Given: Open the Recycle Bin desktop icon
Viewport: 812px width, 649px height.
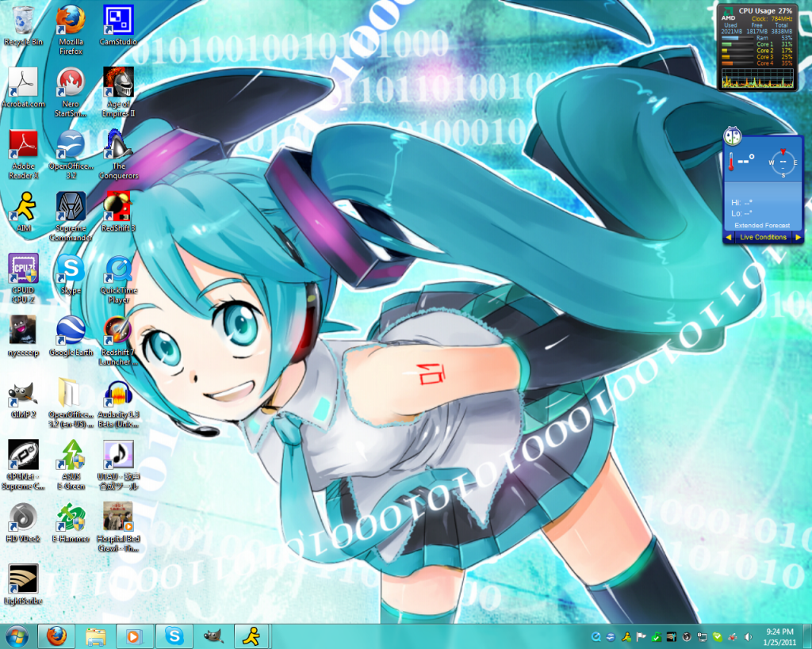Looking at the screenshot, I should [23, 26].
